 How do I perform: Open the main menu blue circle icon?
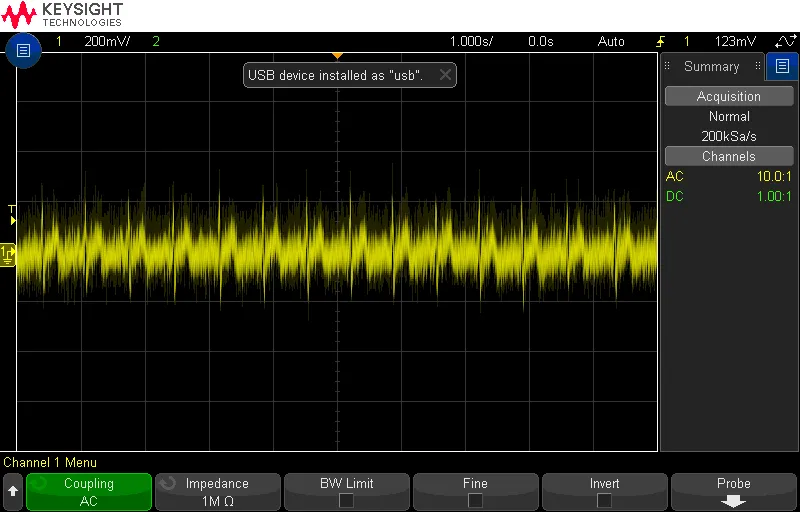(x=23, y=50)
